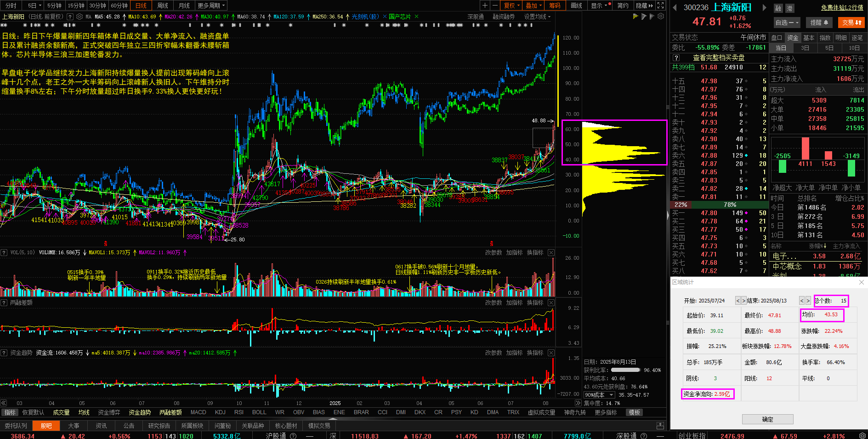
Task: Click the timeline scroll-left button below the chart
Action: point(4,403)
